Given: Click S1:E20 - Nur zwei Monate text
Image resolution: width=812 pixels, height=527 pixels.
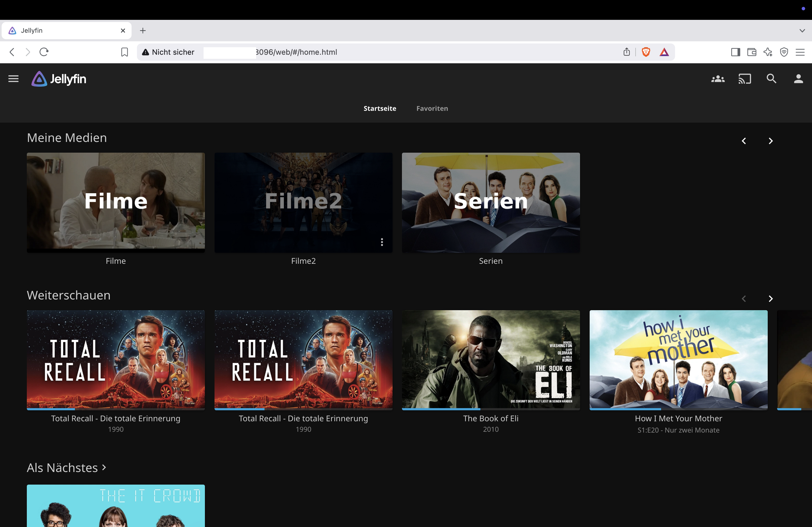Looking at the screenshot, I should (678, 430).
